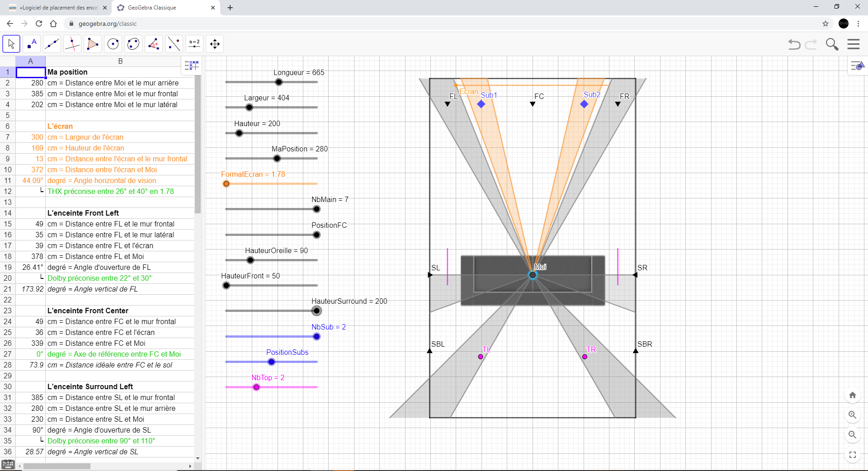This screenshot has width=868, height=471.
Task: Click the NbTop pink slider handle
Action: [x=256, y=387]
